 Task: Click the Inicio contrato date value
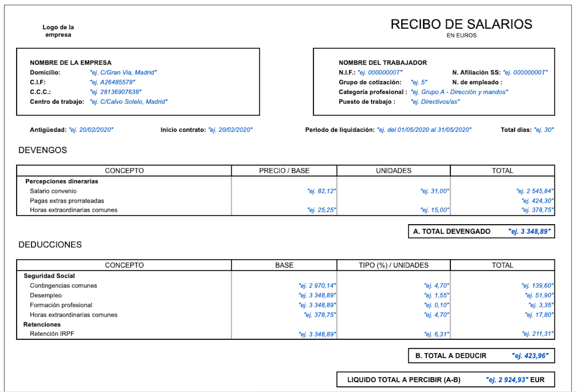(x=230, y=130)
